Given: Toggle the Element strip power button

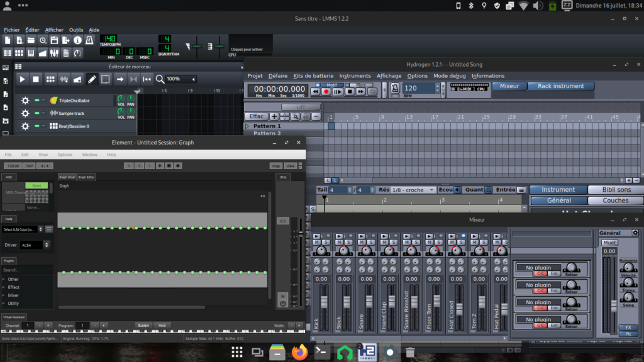Looking at the screenshot, I should coord(283,304).
